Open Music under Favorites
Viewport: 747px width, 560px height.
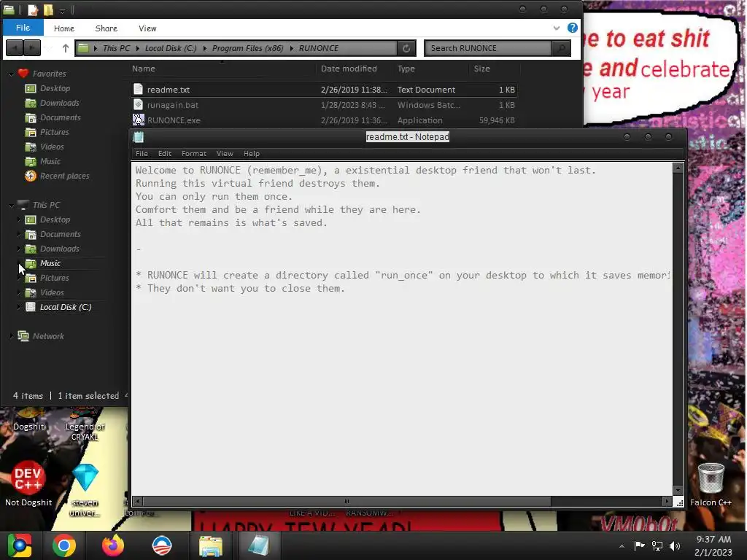pyautogui.click(x=50, y=161)
